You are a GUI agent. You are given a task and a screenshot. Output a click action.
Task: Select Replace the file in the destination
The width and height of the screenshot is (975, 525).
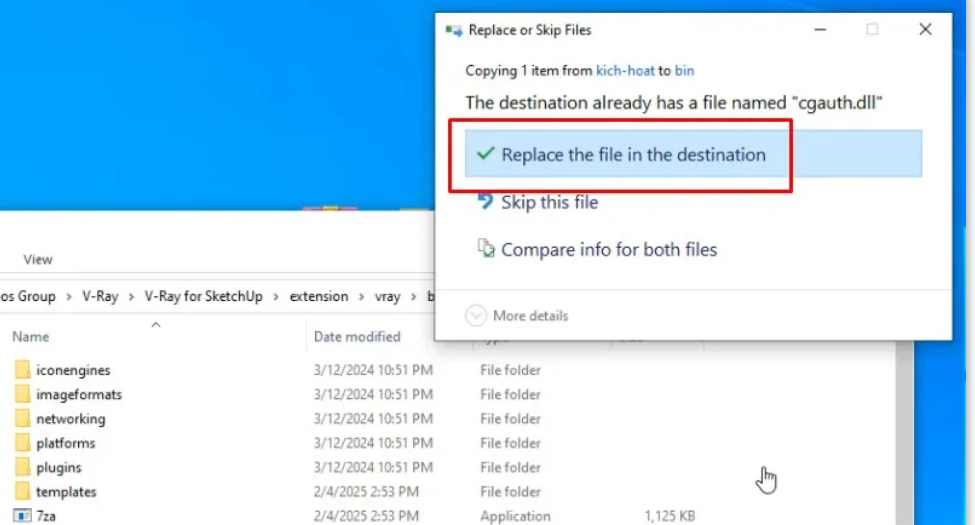tap(633, 155)
